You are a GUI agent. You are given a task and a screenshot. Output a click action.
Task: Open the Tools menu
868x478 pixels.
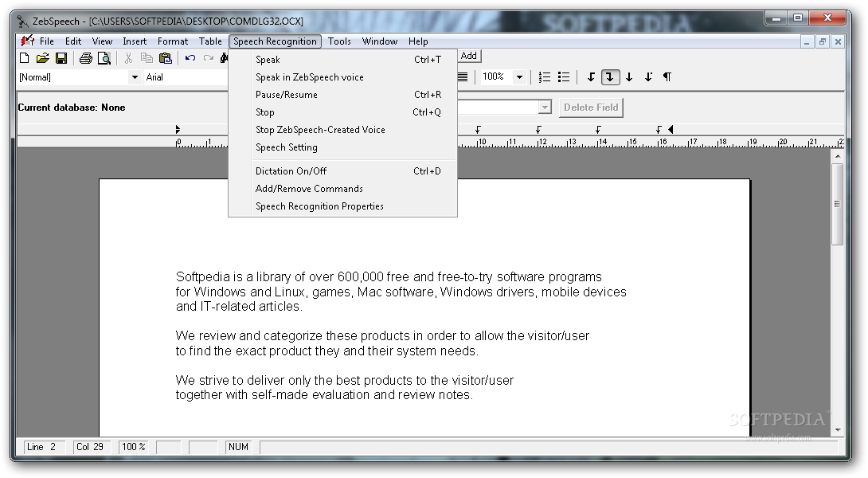pyautogui.click(x=339, y=41)
